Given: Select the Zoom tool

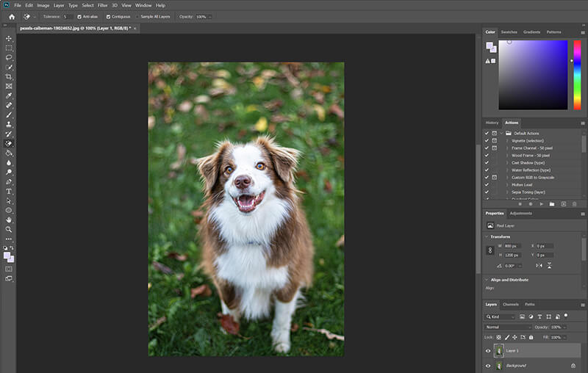Looking at the screenshot, I should click(x=9, y=229).
